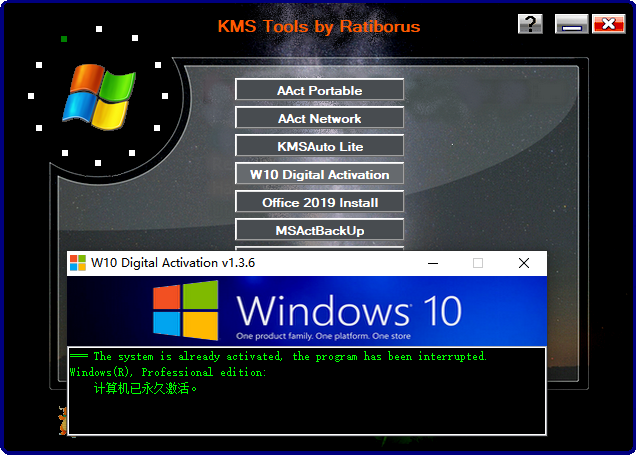Click the W10 Digital Activation v1.3.6 title
The height and width of the screenshot is (455, 636).
click(x=173, y=263)
